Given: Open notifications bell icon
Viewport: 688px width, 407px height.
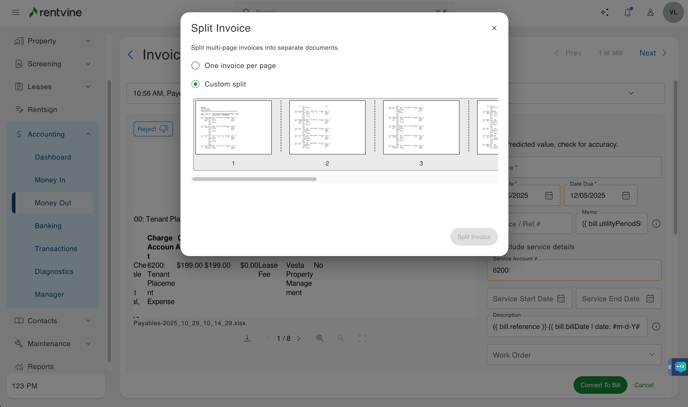Looking at the screenshot, I should [628, 13].
